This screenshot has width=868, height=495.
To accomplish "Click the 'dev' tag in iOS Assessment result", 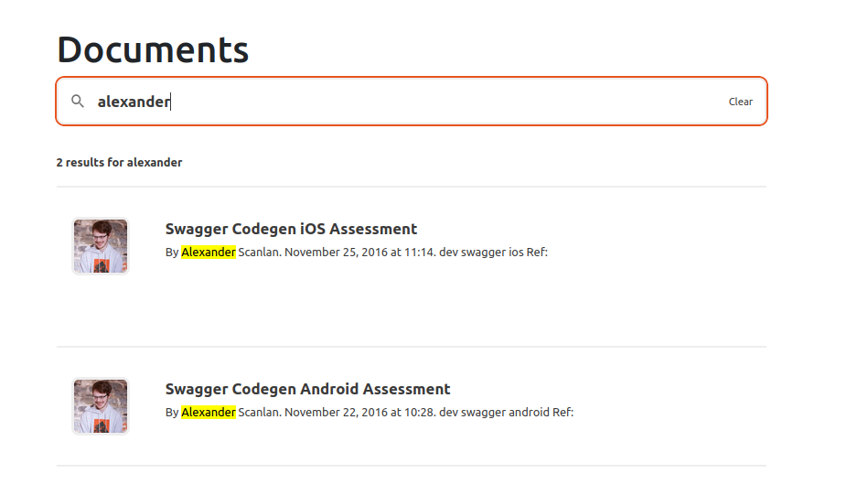I will 448,253.
